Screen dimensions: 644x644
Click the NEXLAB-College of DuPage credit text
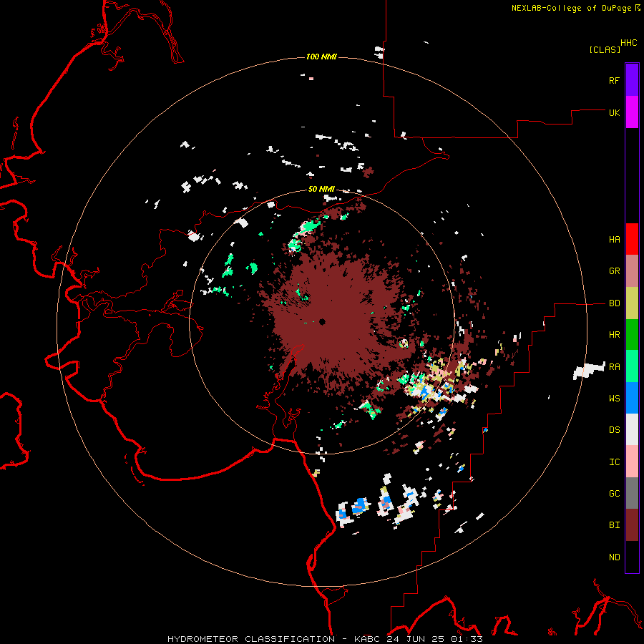[571, 8]
